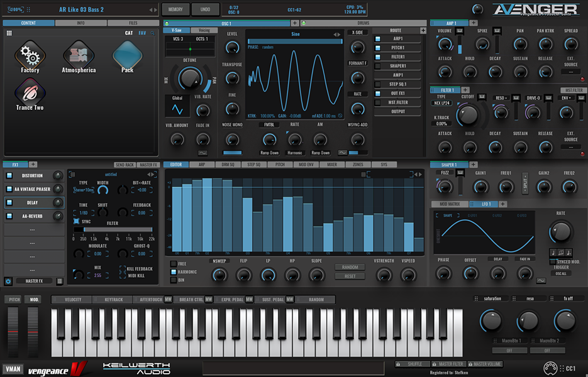Open the Trance Two expansion
The image size is (588, 377).
coord(30,95)
